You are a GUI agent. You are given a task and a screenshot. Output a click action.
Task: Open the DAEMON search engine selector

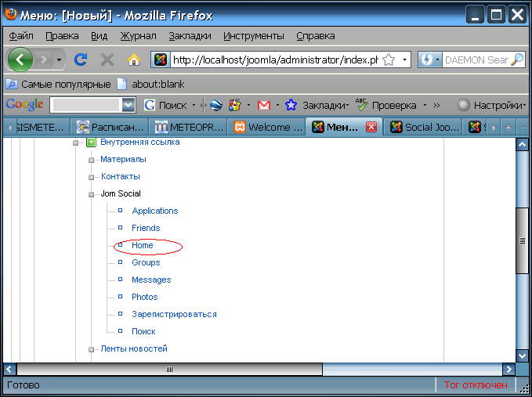click(x=430, y=60)
